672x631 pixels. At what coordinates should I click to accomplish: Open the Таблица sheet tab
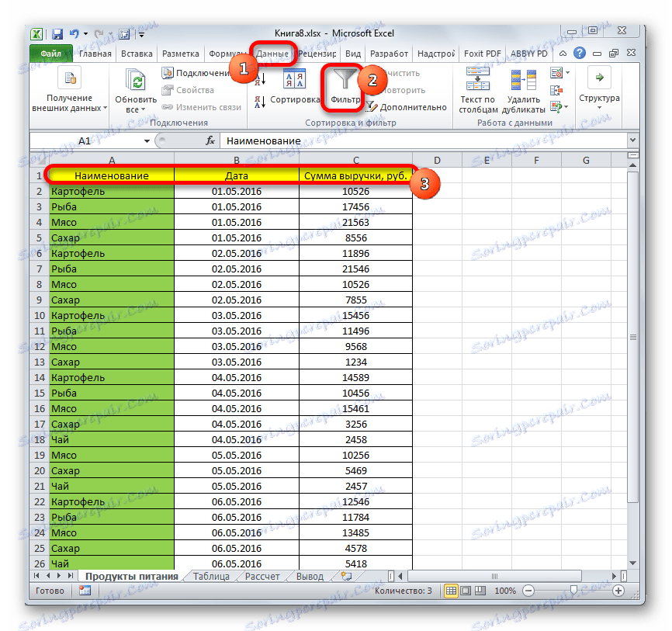211,576
